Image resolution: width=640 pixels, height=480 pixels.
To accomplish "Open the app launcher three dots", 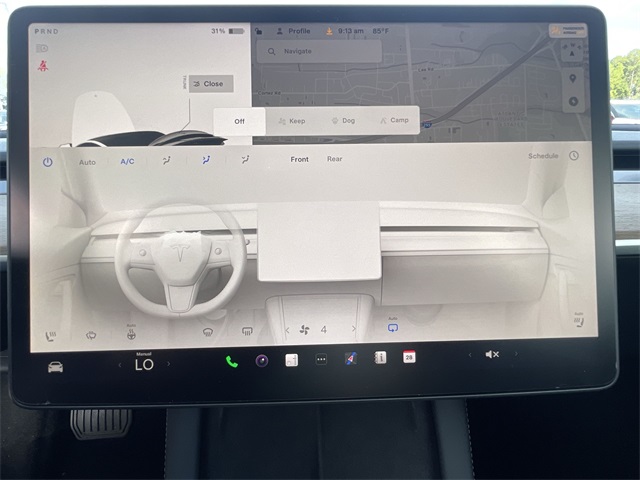I will (321, 359).
